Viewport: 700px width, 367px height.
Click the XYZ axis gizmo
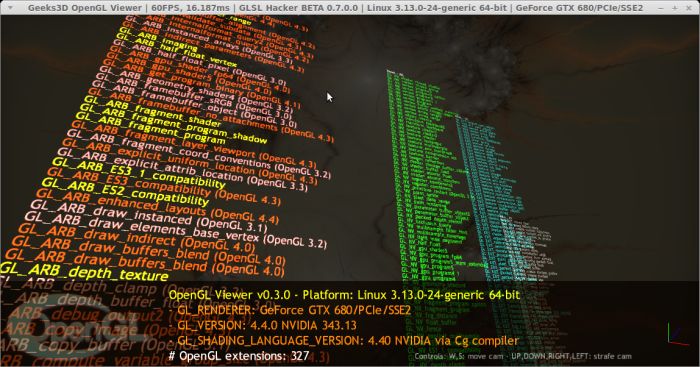pos(678,334)
